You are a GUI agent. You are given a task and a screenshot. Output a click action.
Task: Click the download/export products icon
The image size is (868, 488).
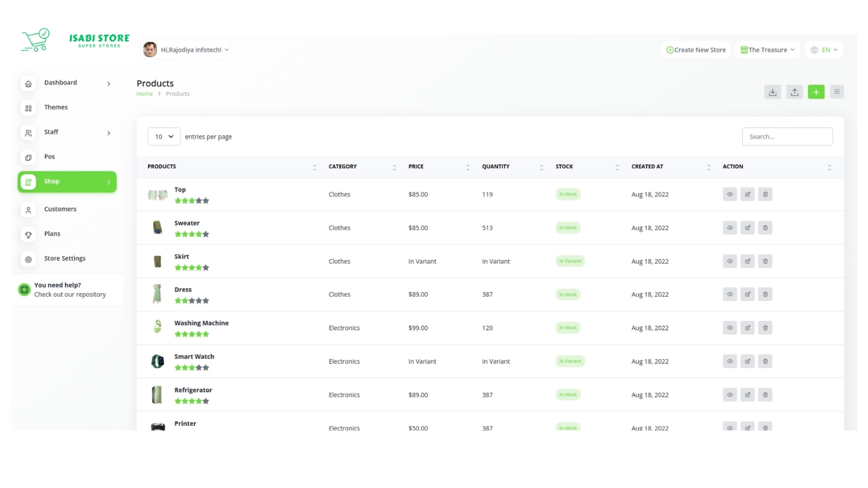(773, 92)
